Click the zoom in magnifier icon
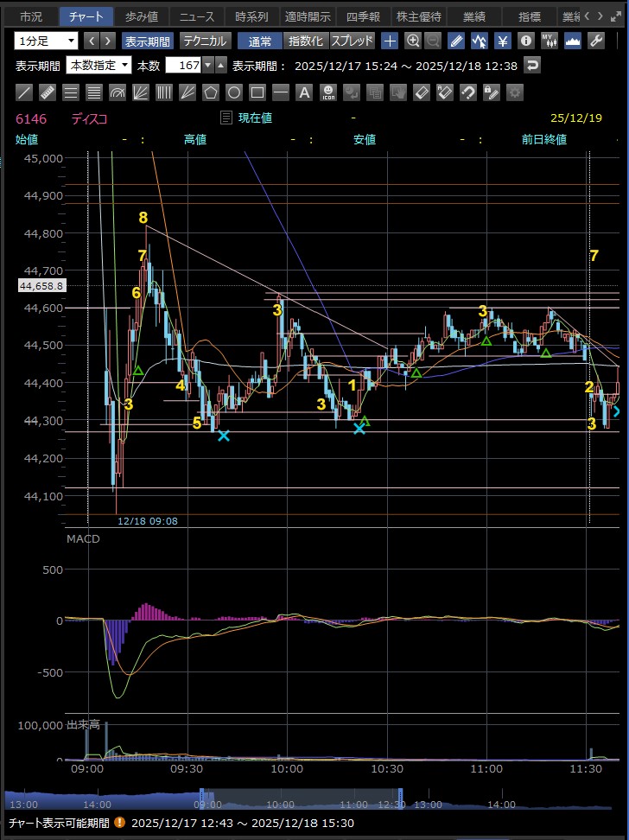The width and height of the screenshot is (629, 840). click(413, 41)
